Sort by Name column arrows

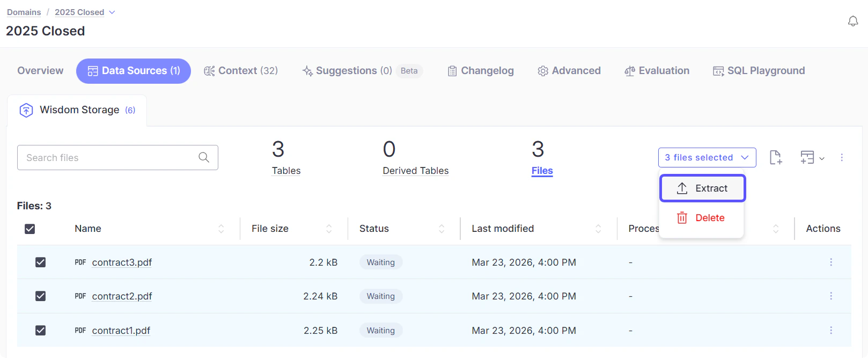coord(221,229)
